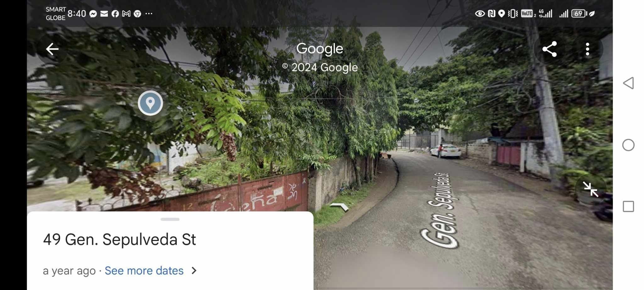Tap the battery indicator in status bar
644x290 pixels.
tap(579, 14)
